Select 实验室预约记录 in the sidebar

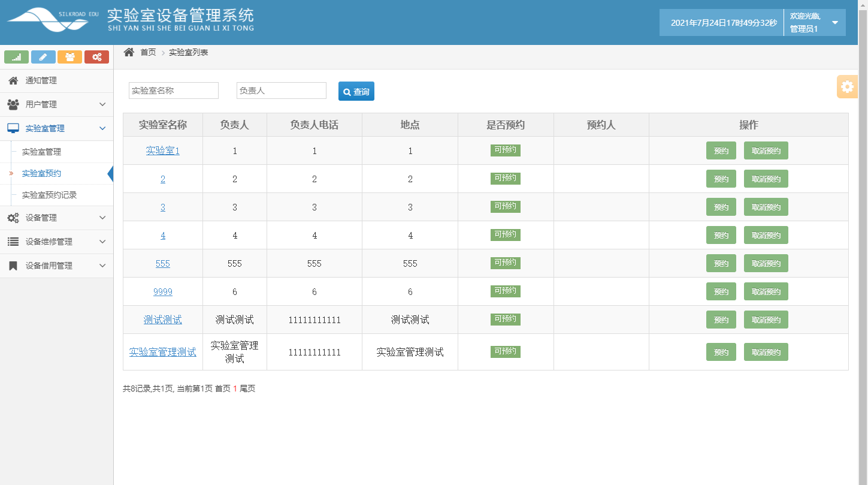[x=49, y=195]
